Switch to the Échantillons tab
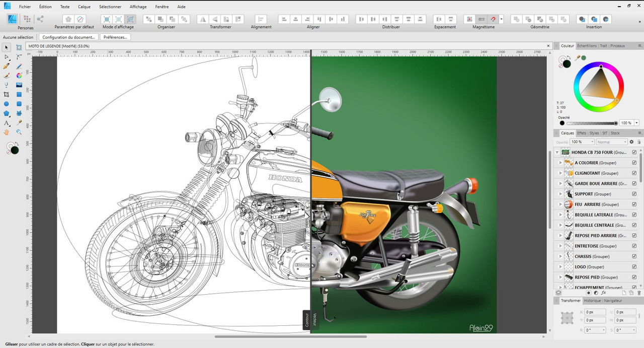644x348 pixels. pos(587,46)
